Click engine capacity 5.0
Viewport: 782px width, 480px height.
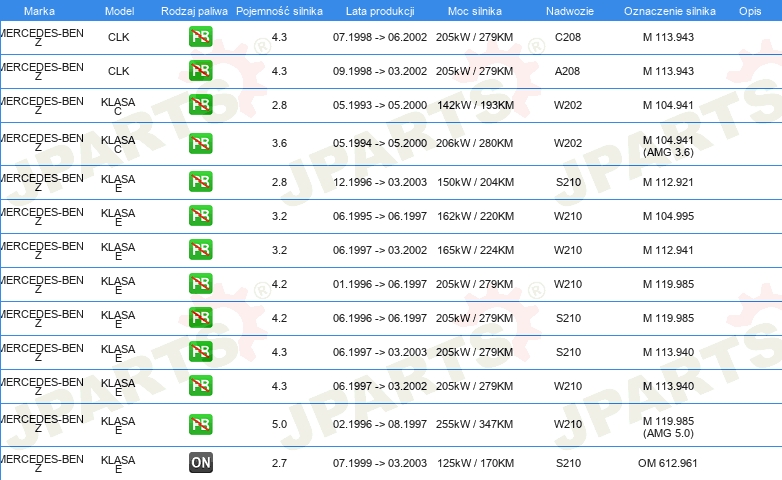279,424
